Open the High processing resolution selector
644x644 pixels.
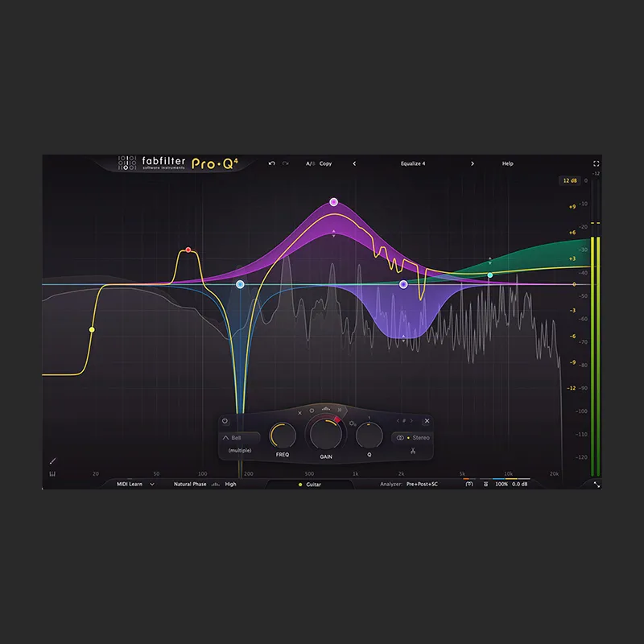click(x=230, y=485)
